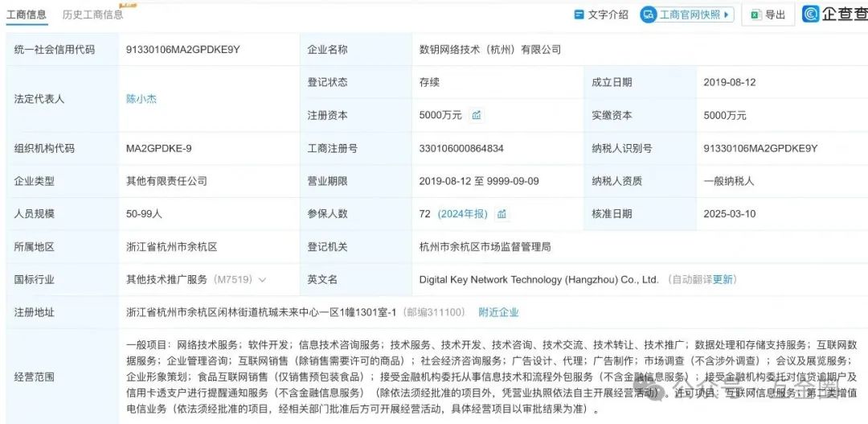Click the 文字介绍 document icon
This screenshot has width=868, height=424.
(x=579, y=15)
